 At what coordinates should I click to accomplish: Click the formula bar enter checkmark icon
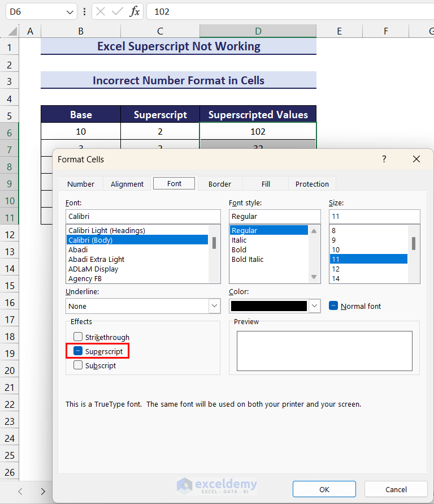click(117, 11)
